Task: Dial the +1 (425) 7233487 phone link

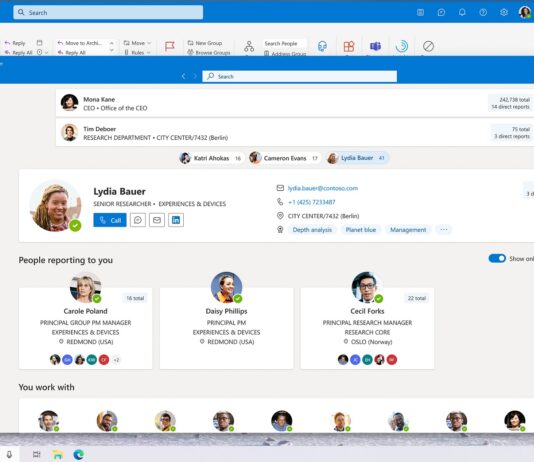Action: click(x=312, y=202)
